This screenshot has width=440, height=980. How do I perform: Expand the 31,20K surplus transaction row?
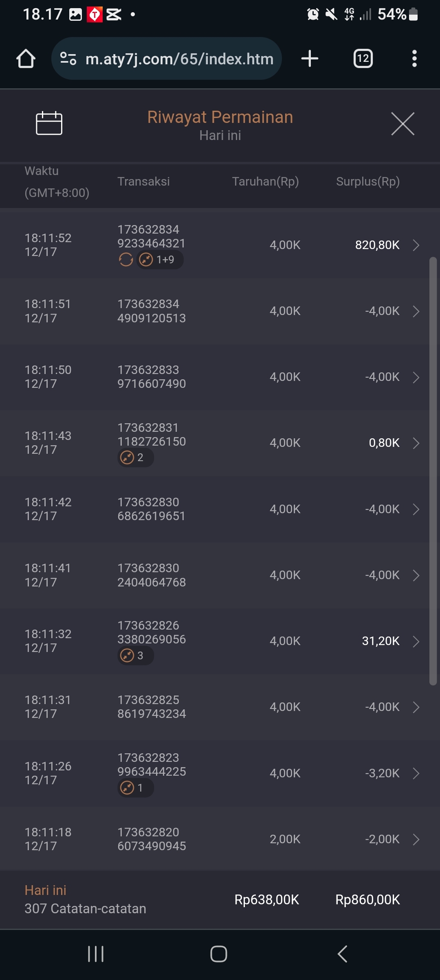click(x=416, y=641)
